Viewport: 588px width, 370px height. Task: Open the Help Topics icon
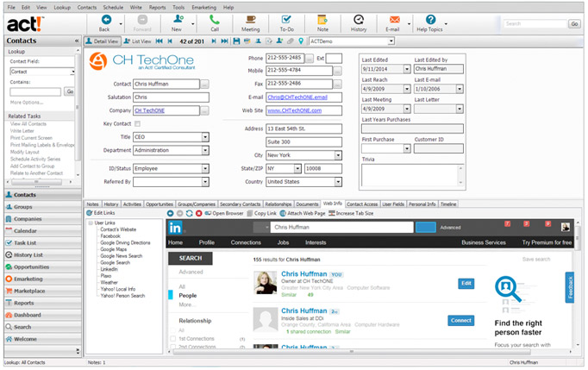[x=430, y=20]
